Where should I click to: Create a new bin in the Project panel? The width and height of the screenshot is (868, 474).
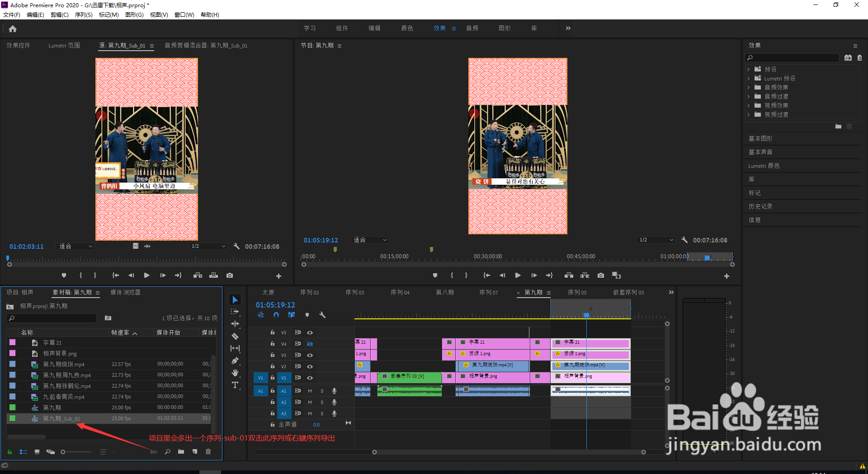pos(181,451)
